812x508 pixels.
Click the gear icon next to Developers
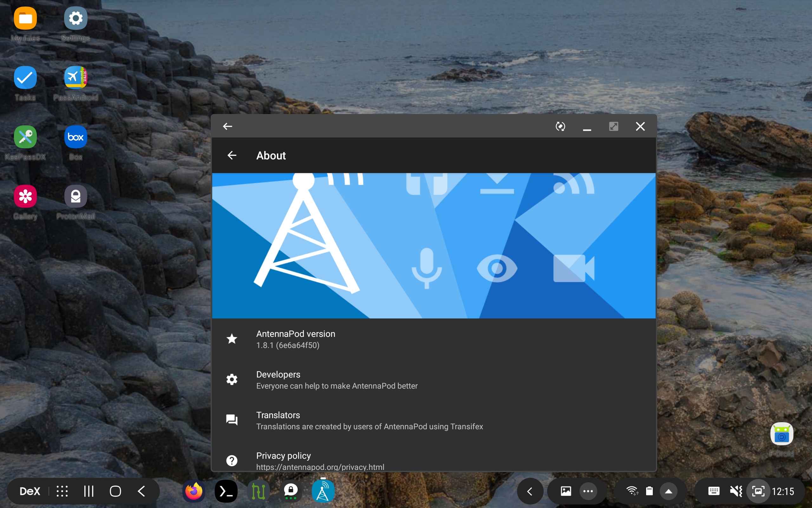[x=232, y=379]
